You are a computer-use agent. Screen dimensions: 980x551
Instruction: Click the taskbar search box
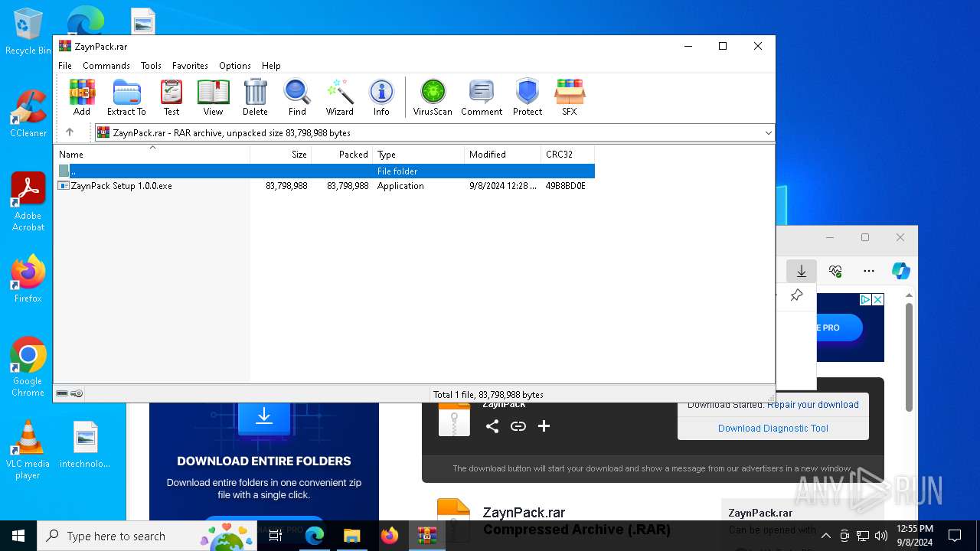[x=147, y=536]
